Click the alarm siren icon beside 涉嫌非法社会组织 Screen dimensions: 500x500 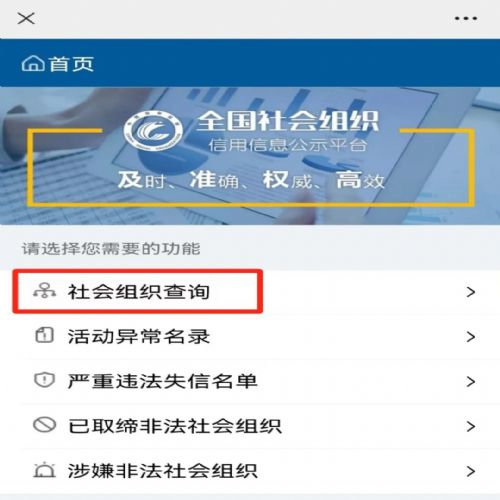[44, 470]
